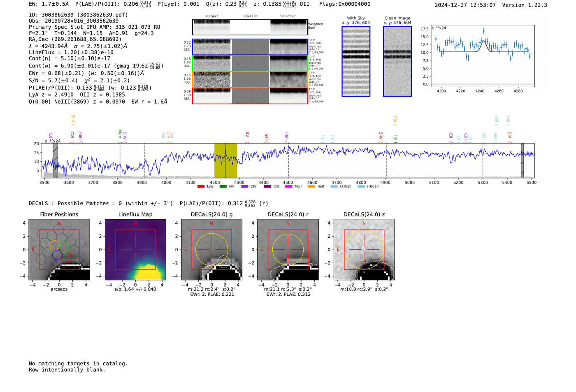Click the s/b: 1.64 +/- 0.040 caption

(x=135, y=289)
